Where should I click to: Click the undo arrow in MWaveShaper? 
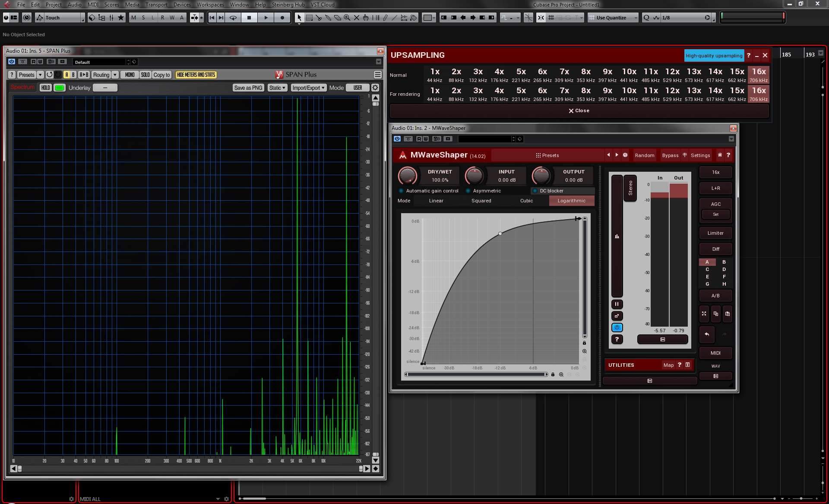pos(707,334)
